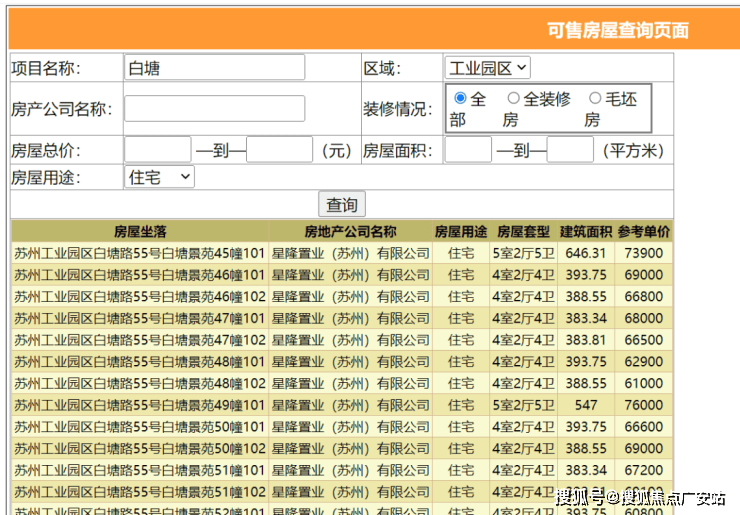This screenshot has height=515, width=740.
Task: Click the 查询 search button
Action: click(341, 204)
